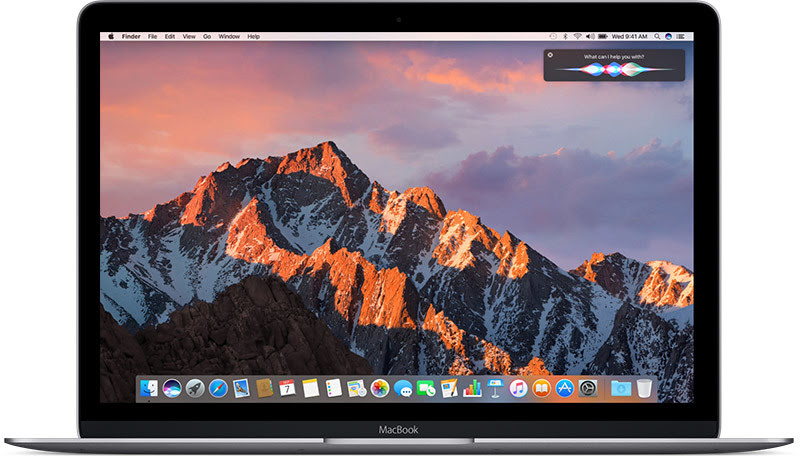Screen dimensions: 800x457
Task: Open Launchpad rocket icon in Dock
Action: [x=195, y=389]
